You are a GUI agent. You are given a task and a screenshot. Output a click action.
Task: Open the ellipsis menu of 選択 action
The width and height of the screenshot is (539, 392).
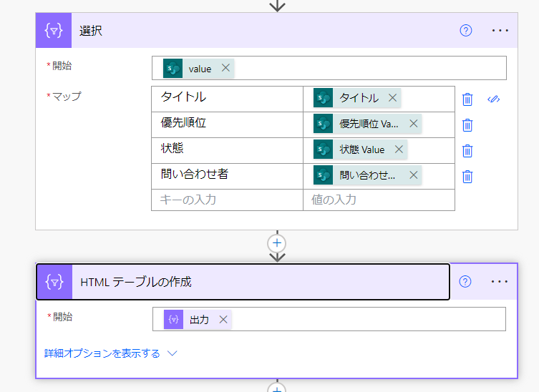click(500, 31)
